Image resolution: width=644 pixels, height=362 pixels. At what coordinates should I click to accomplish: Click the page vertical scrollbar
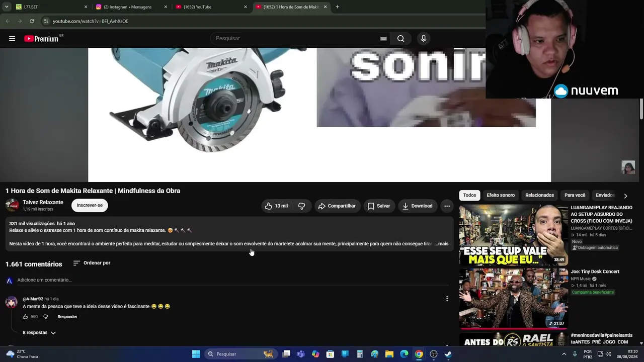point(641,110)
